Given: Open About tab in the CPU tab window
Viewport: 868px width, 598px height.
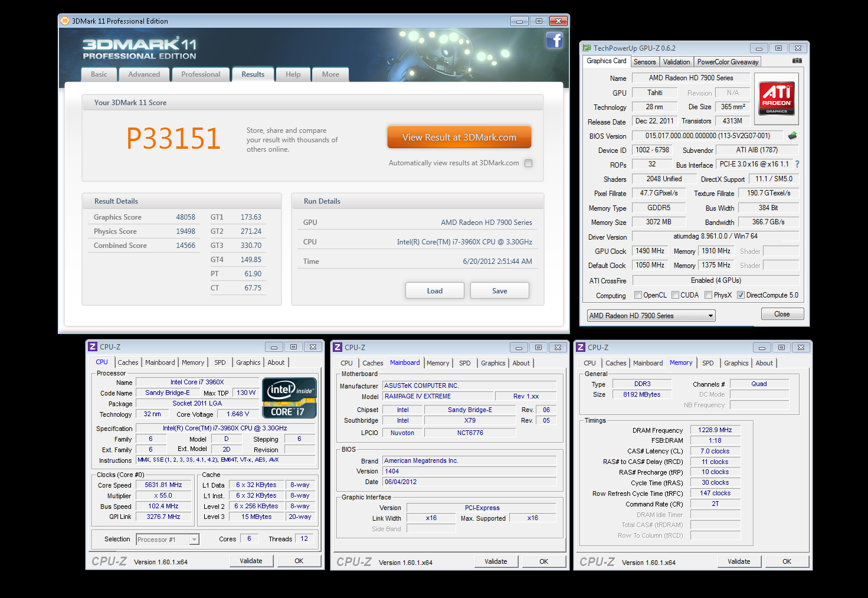Looking at the screenshot, I should [276, 362].
